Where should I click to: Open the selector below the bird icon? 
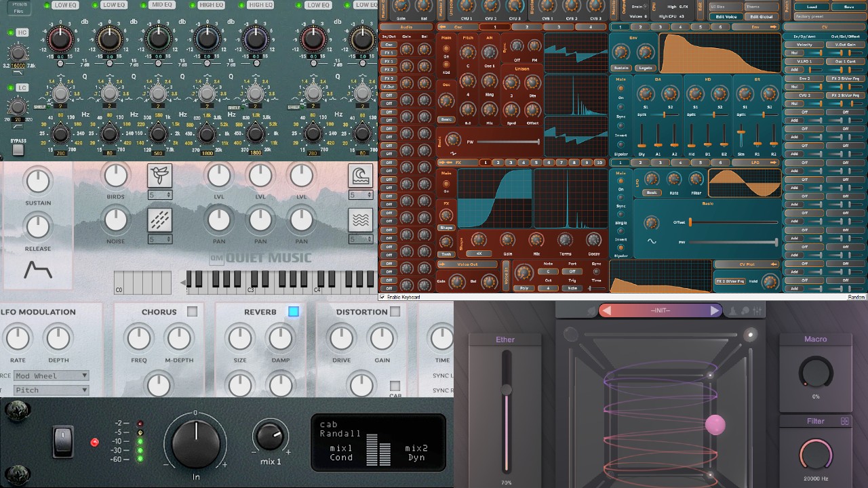tap(160, 195)
